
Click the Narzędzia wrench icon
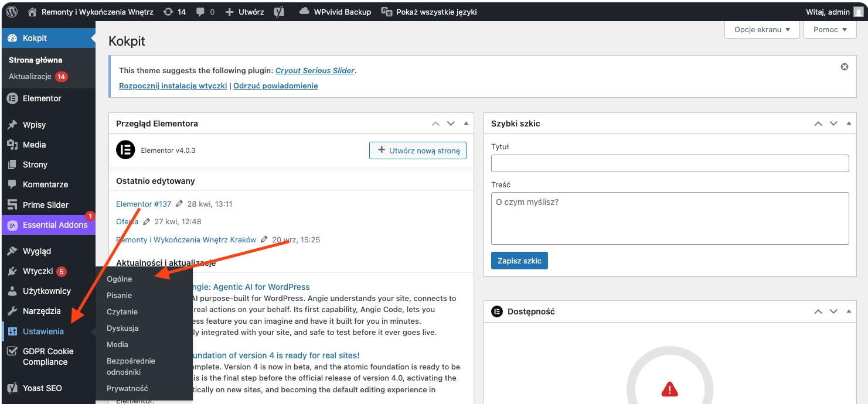(x=12, y=311)
